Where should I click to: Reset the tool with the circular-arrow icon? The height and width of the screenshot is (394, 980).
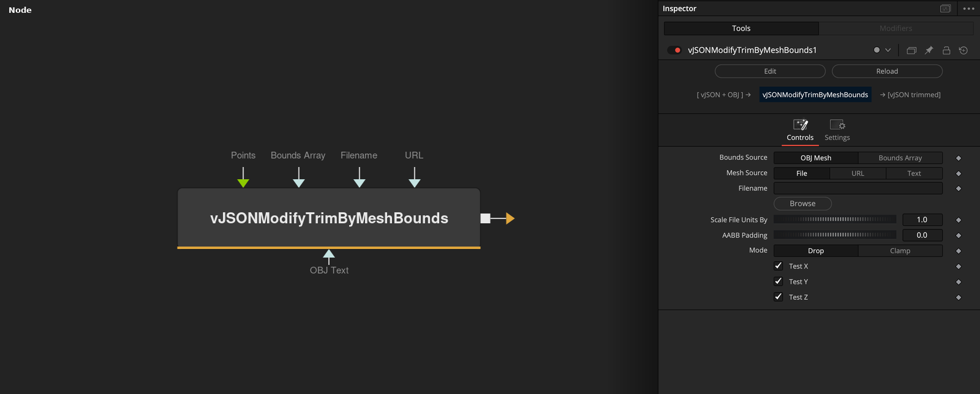tap(963, 50)
